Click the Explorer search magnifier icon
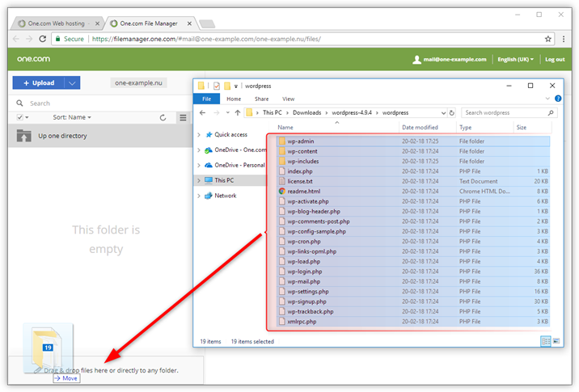The width and height of the screenshot is (579, 392). pyautogui.click(x=551, y=112)
